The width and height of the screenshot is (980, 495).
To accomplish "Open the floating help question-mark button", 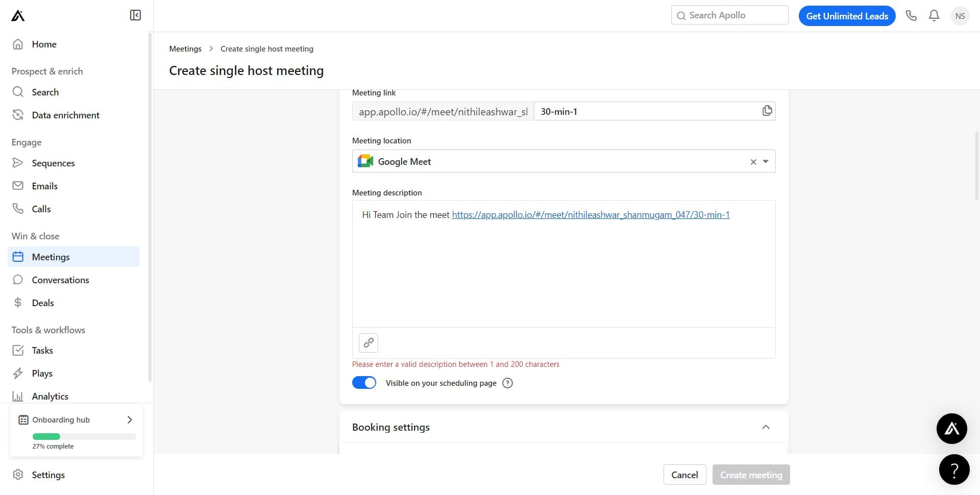I will pos(954,469).
